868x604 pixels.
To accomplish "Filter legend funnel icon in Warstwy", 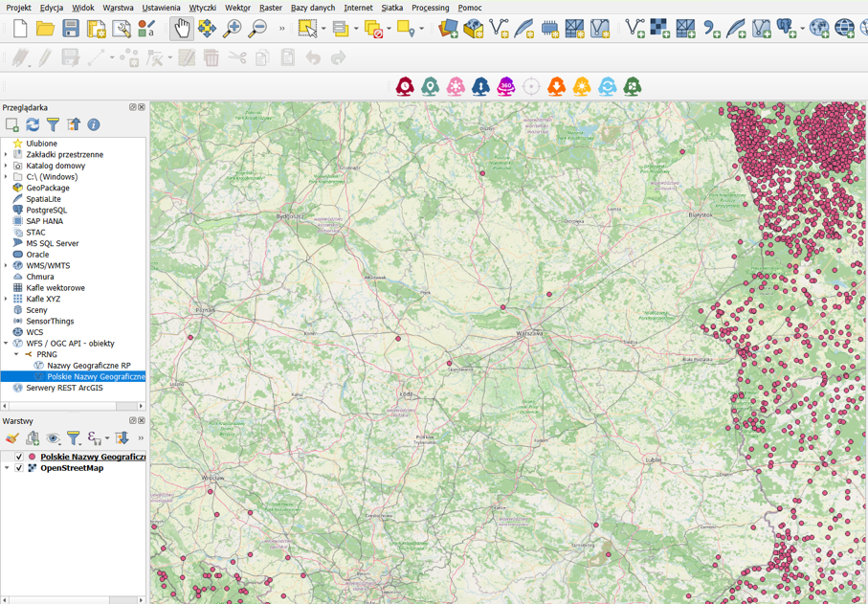I will (73, 438).
